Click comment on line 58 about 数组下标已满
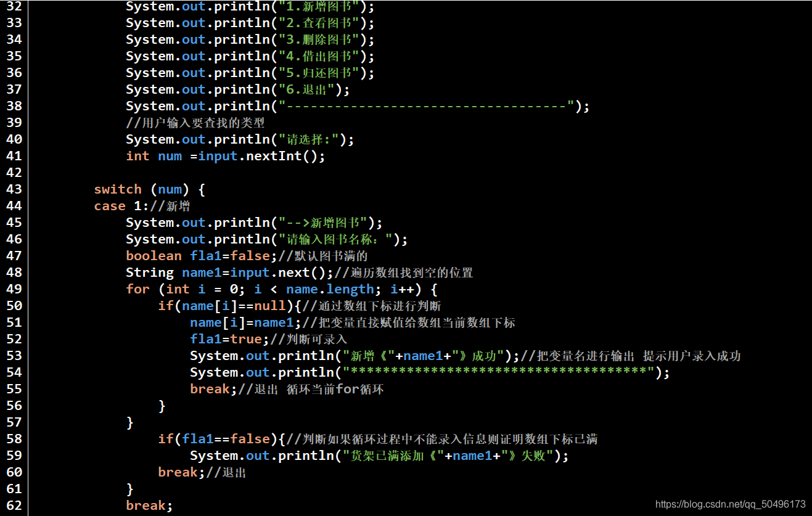The width and height of the screenshot is (812, 516). coord(442,439)
